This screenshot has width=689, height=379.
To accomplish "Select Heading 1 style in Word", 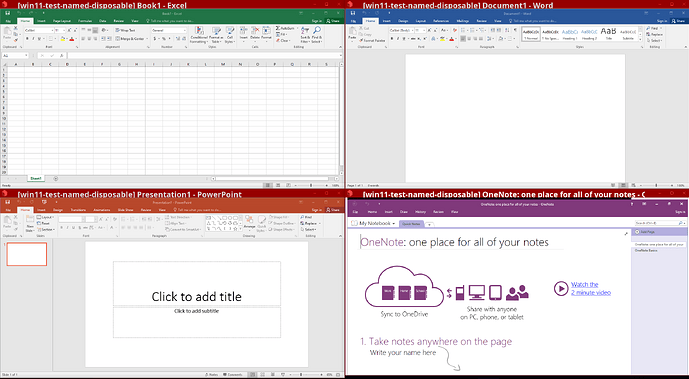I will pos(570,34).
